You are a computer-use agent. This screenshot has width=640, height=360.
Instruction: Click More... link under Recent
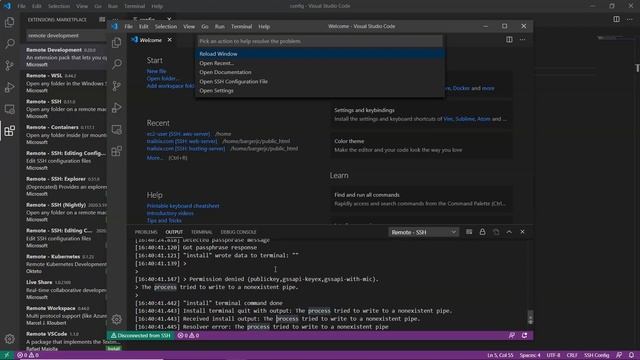click(155, 158)
